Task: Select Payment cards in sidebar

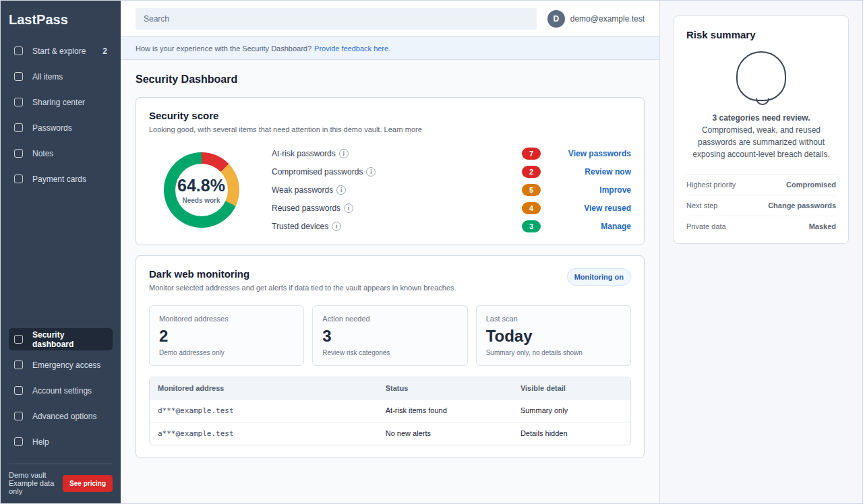Action: (x=61, y=179)
